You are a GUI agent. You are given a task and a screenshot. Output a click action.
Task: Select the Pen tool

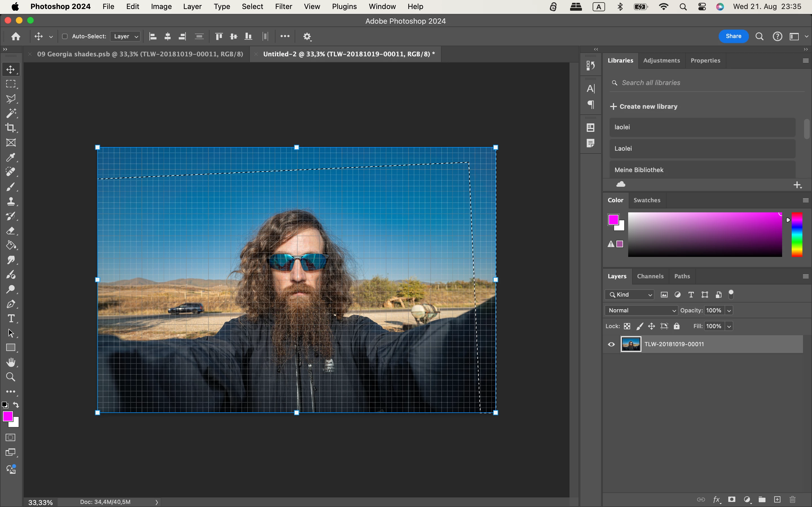(11, 304)
